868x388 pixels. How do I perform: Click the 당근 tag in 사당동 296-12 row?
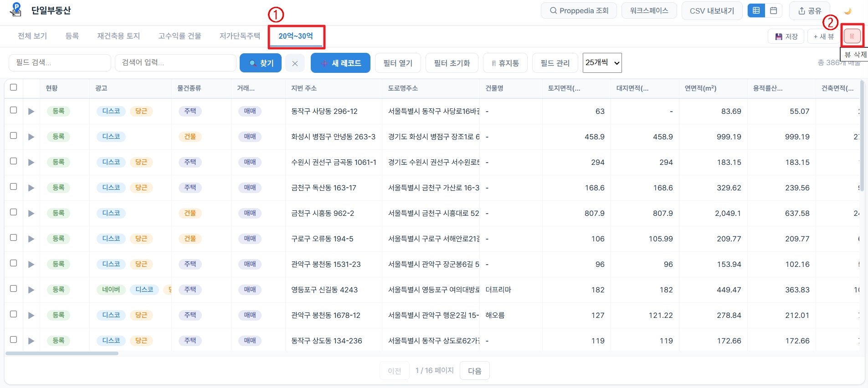pos(141,111)
